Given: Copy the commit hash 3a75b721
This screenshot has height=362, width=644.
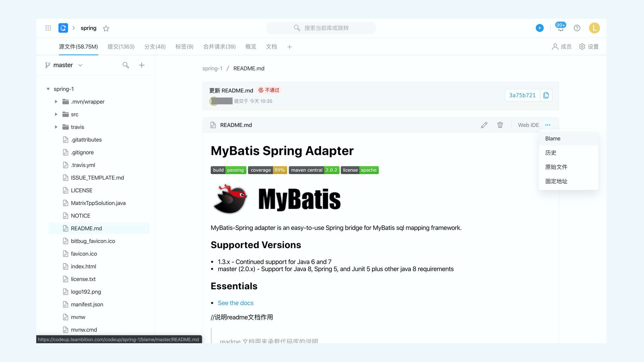Looking at the screenshot, I should (x=546, y=96).
